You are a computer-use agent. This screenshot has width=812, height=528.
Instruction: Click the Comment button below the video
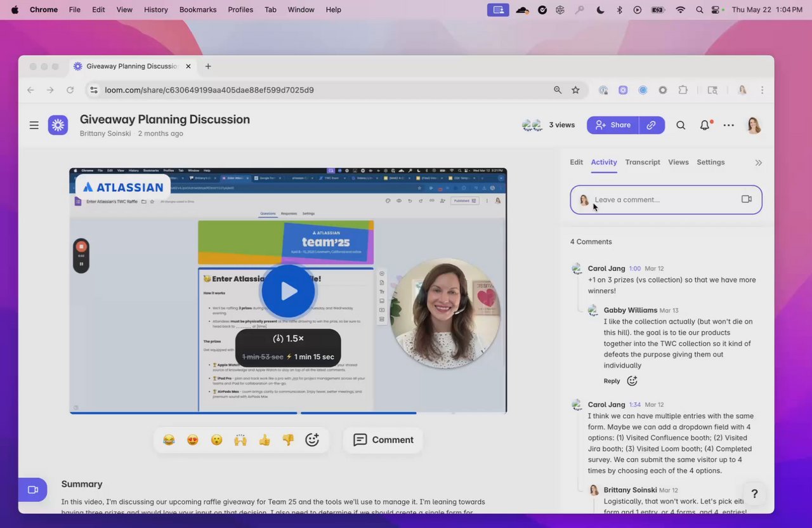coord(383,440)
